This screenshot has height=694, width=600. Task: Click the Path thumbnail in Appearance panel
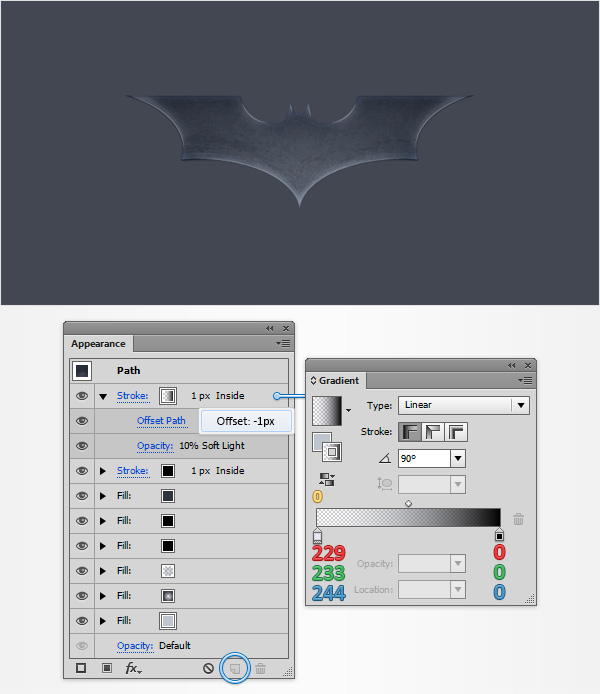82,371
